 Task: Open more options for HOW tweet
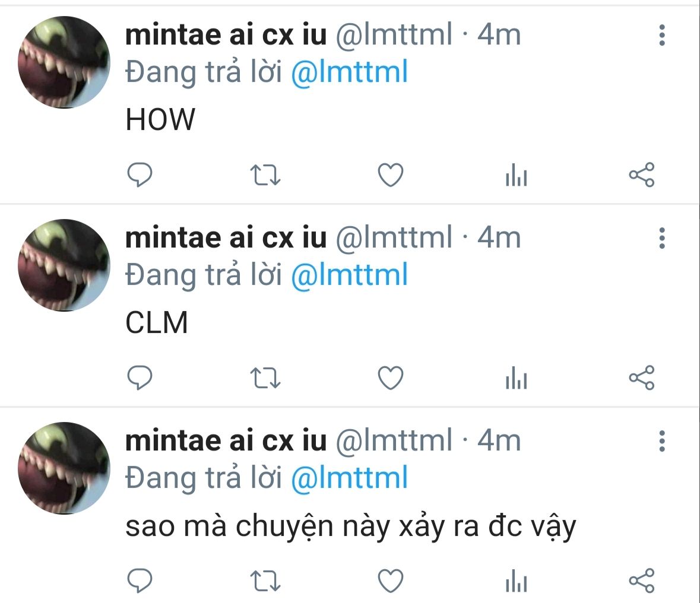tap(662, 36)
